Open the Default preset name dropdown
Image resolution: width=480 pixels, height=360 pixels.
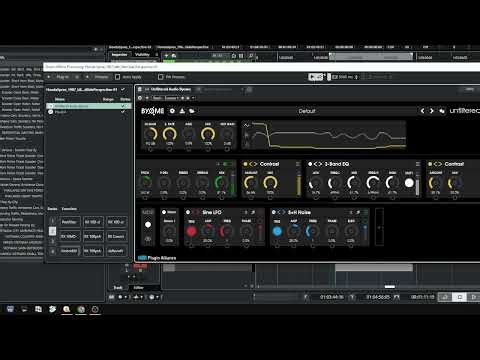[x=307, y=111]
